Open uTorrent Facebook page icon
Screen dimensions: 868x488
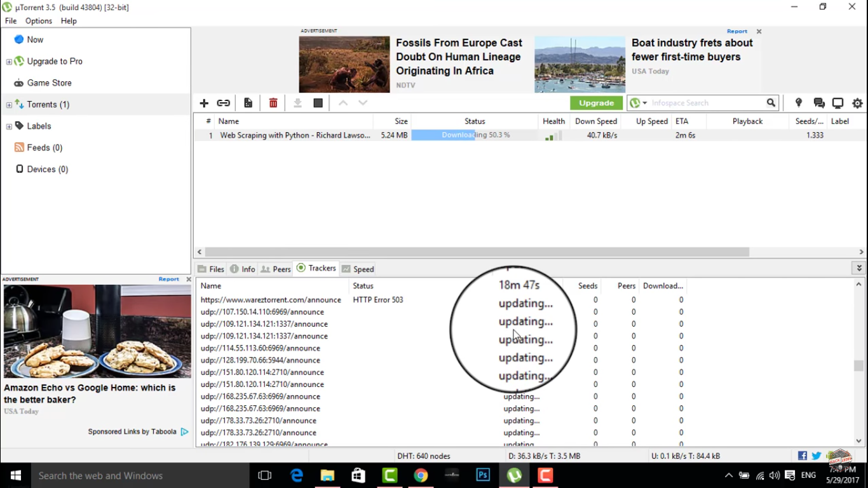coord(803,456)
